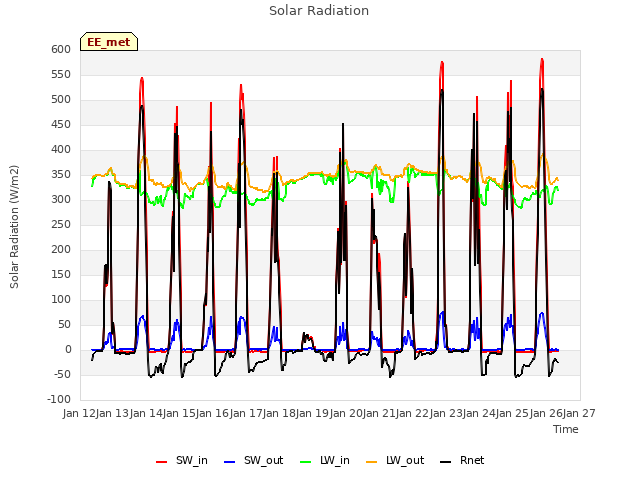Click the Jan 18 x-axis date label

coord(279,414)
